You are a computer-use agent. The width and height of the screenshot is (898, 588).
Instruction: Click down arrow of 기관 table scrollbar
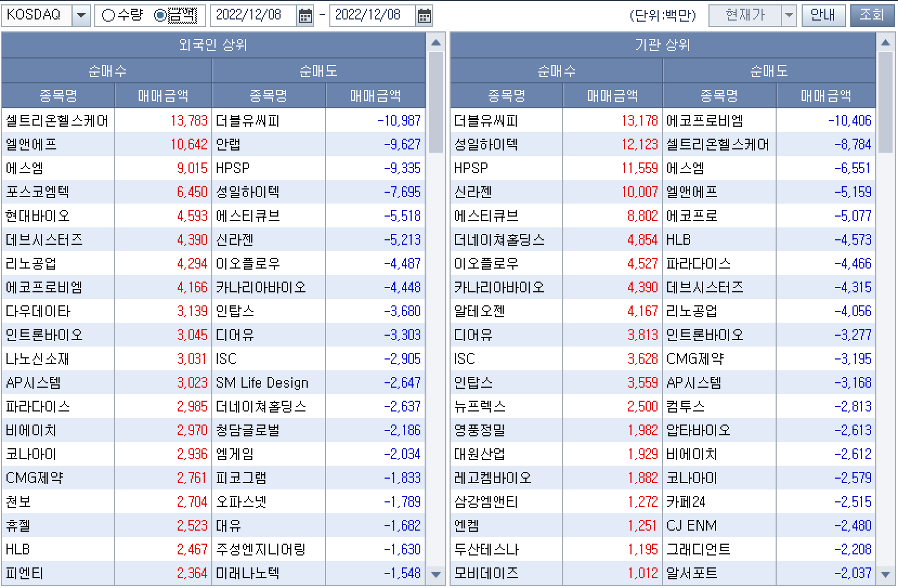[886, 575]
